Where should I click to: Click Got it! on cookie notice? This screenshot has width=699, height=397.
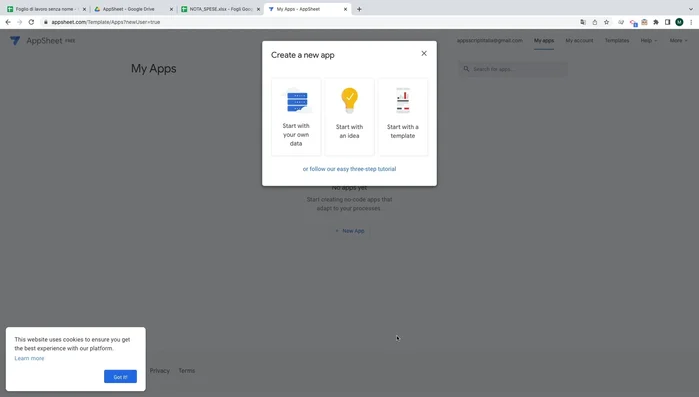click(x=120, y=377)
